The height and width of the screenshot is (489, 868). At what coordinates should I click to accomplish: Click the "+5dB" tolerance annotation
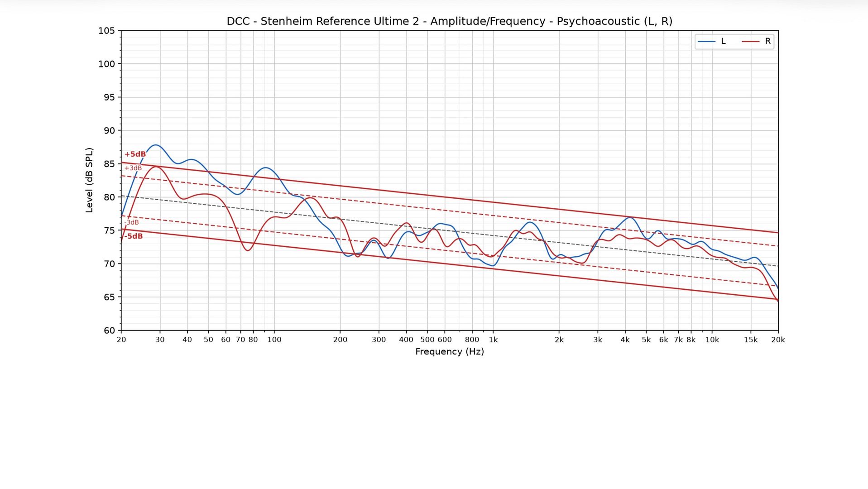[x=135, y=154]
